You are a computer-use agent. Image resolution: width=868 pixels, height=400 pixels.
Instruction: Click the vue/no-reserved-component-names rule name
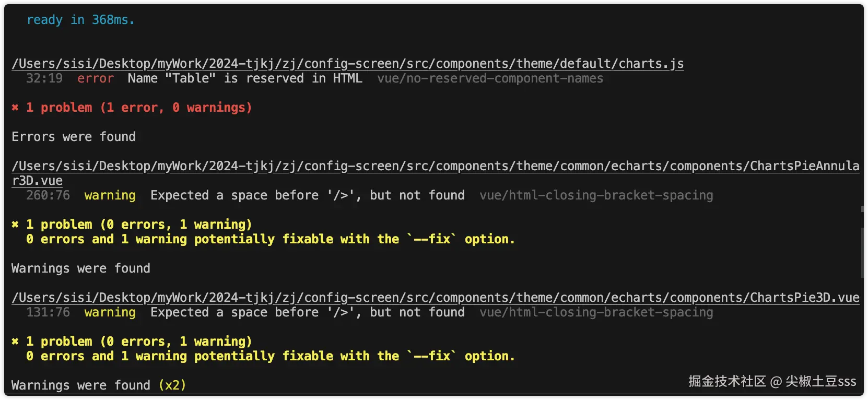point(490,78)
